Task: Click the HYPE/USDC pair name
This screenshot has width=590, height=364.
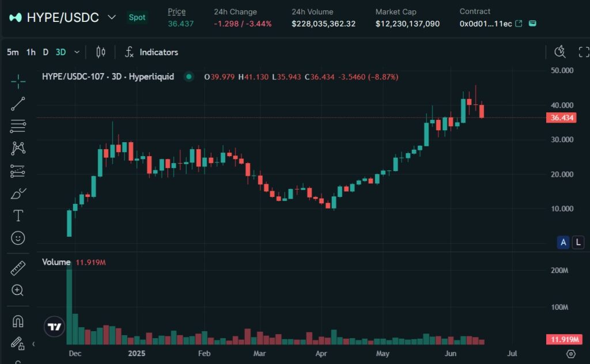Action: (x=63, y=17)
